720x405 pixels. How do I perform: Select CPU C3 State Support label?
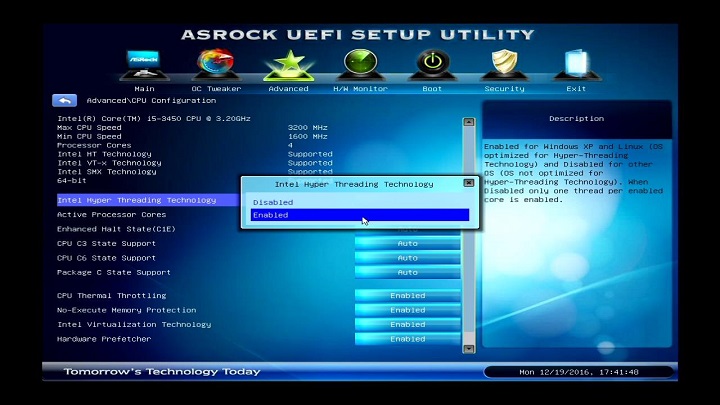click(x=106, y=243)
